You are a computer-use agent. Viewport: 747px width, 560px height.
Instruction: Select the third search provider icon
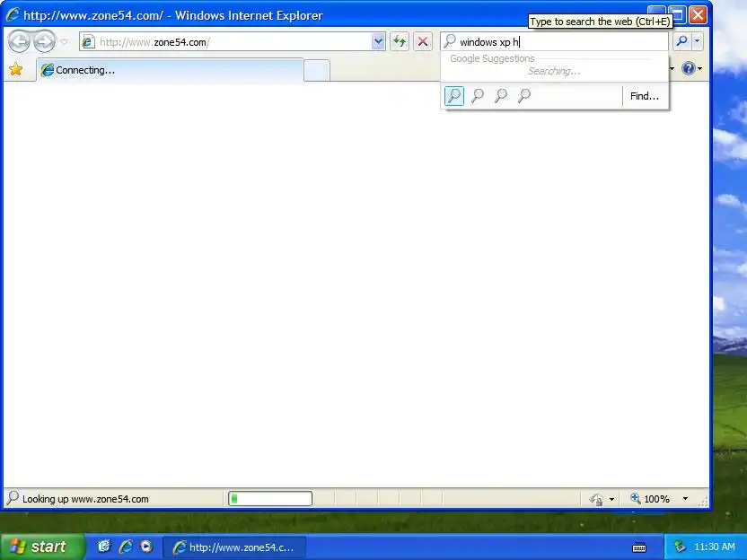[501, 96]
